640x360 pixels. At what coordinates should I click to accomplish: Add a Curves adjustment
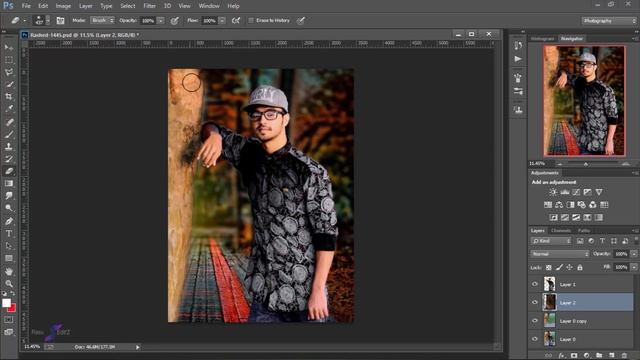pos(576,192)
